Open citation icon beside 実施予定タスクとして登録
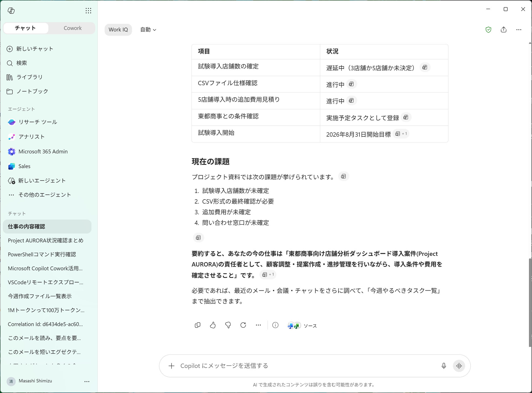 (x=406, y=117)
